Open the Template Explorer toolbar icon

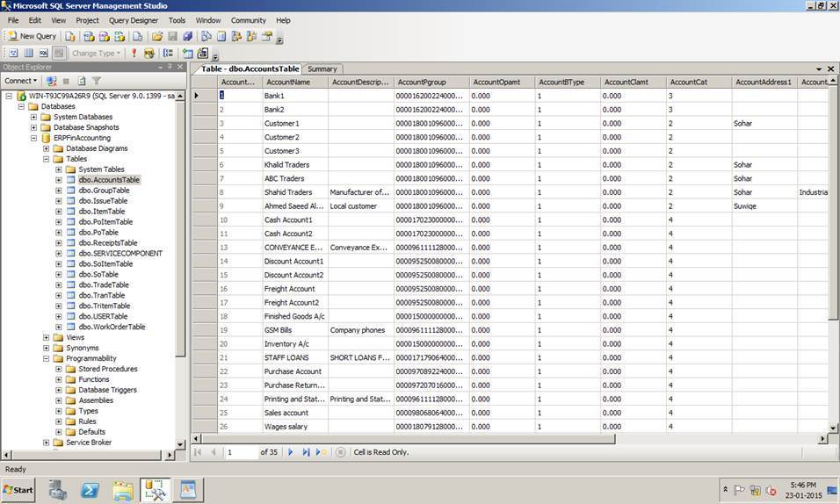(251, 36)
